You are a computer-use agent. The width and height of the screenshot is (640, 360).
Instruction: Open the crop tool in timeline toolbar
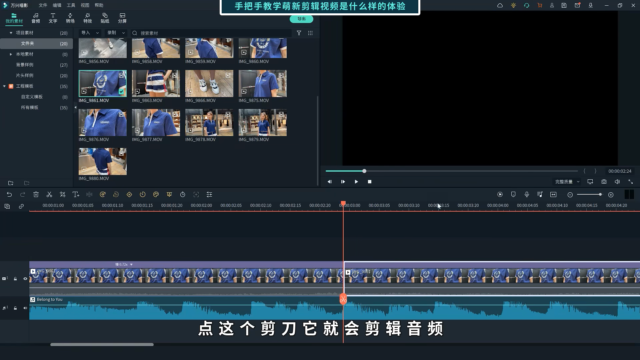point(62,195)
